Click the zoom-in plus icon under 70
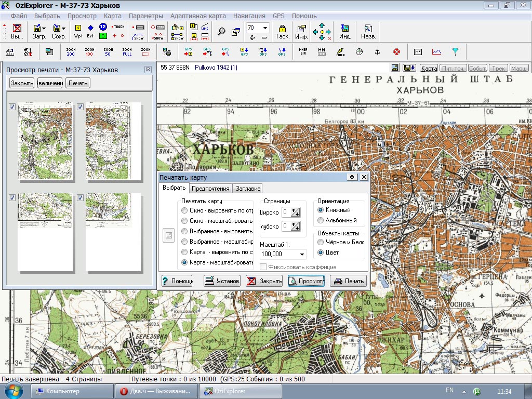532x399 pixels. (x=252, y=37)
